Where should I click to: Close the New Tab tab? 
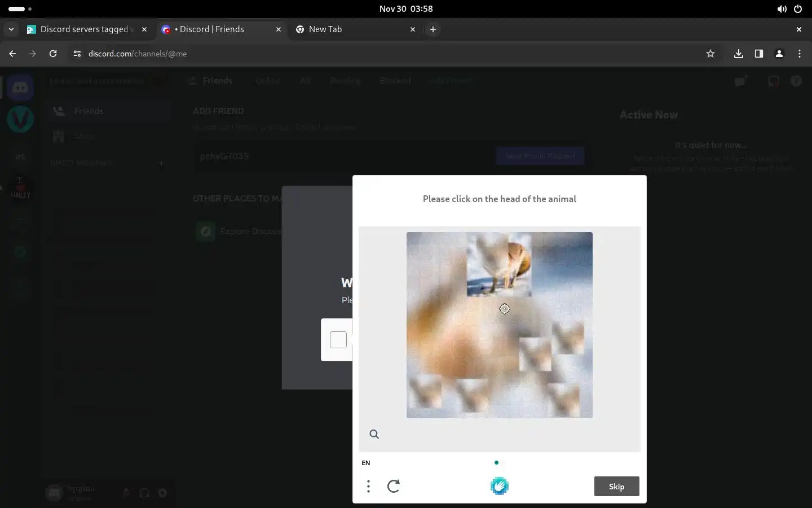pyautogui.click(x=412, y=29)
